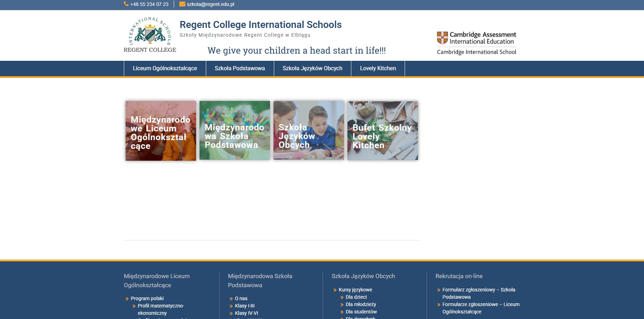The height and width of the screenshot is (319, 644).
Task: Click the Szkoła Języków Obcych image tile
Action: click(x=308, y=130)
